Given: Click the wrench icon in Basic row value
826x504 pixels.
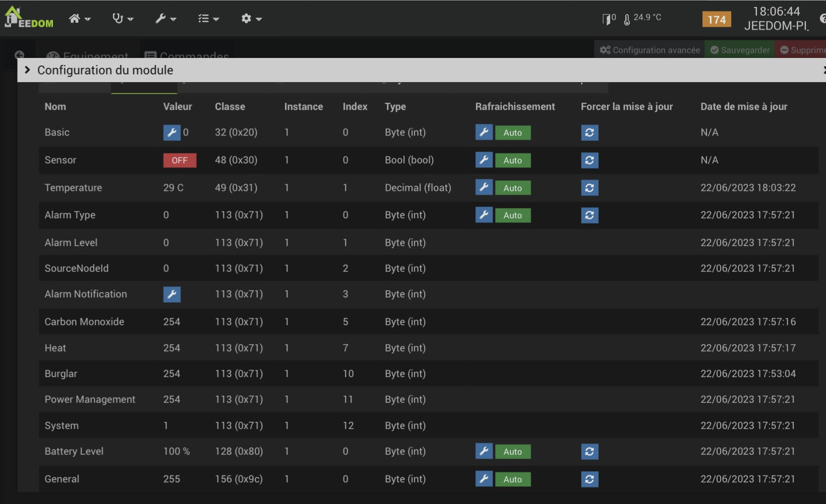Looking at the screenshot, I should coord(171,133).
